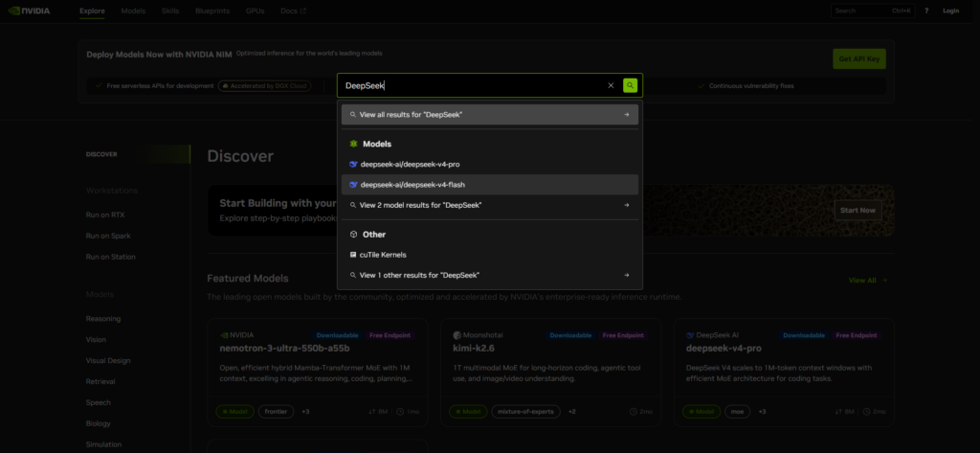The width and height of the screenshot is (980, 453).
Task: Select View all results for "DeepSeek"
Action: 489,115
